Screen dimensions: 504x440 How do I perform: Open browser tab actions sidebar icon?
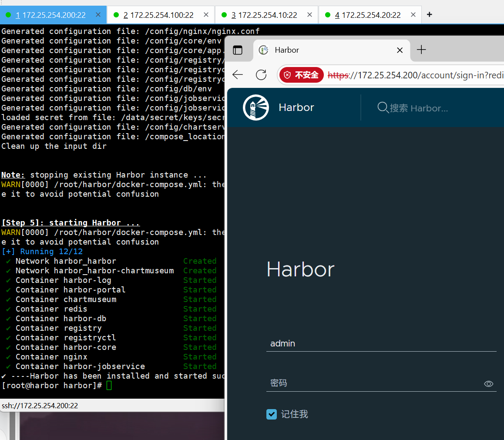point(238,50)
